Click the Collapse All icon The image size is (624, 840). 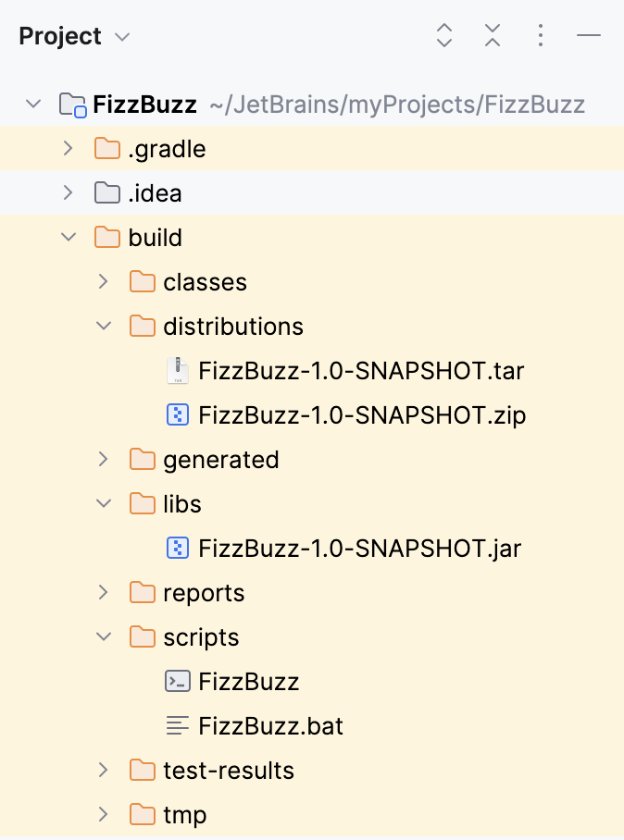pyautogui.click(x=492, y=35)
